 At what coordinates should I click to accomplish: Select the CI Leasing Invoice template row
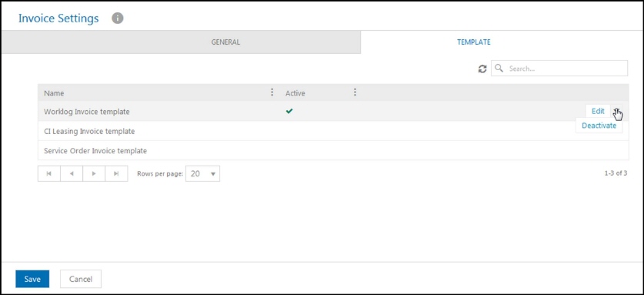[333, 131]
